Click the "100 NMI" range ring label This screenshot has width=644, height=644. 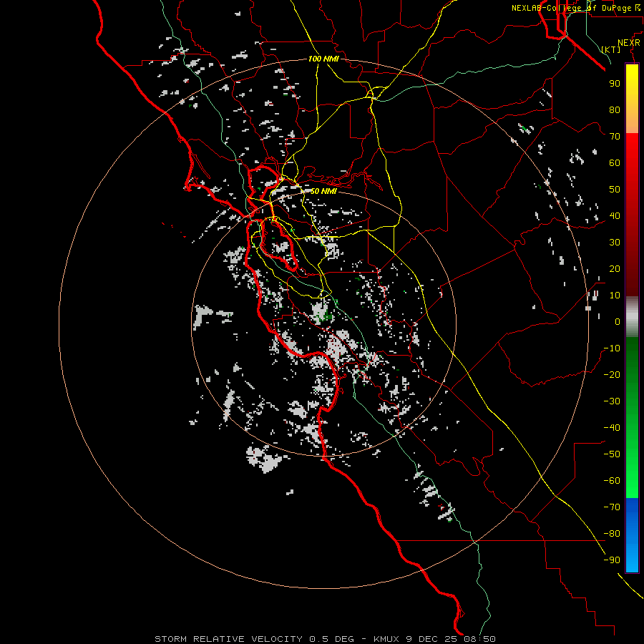point(323,59)
